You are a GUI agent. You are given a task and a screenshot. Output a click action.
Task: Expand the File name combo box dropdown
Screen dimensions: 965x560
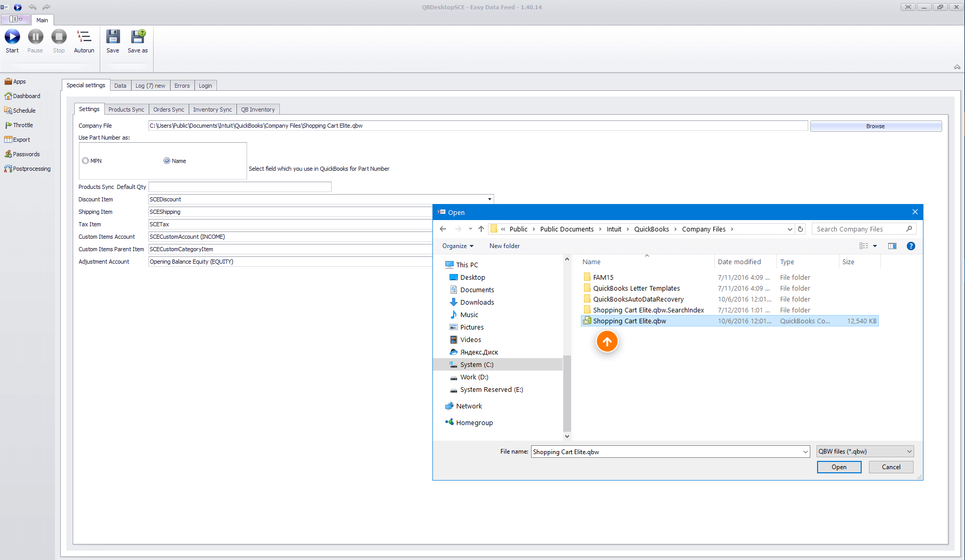(805, 452)
